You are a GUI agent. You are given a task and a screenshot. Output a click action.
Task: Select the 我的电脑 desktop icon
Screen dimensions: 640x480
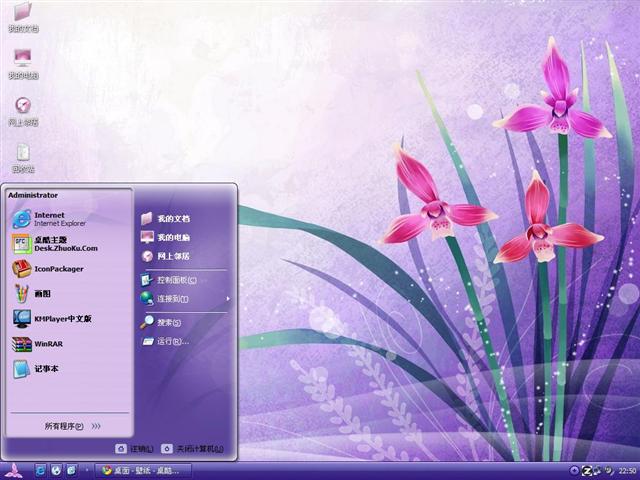[x=23, y=64]
